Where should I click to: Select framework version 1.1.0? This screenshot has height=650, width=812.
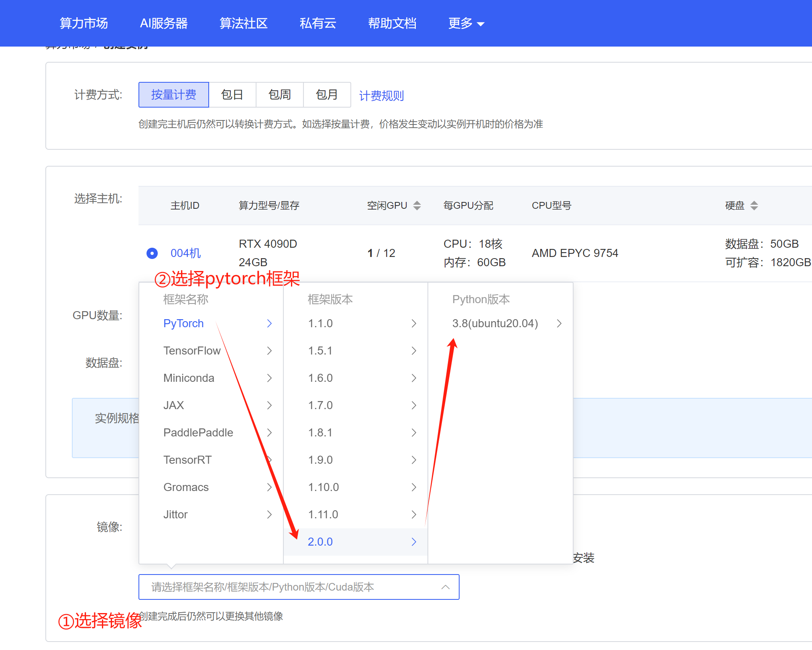[356, 324]
